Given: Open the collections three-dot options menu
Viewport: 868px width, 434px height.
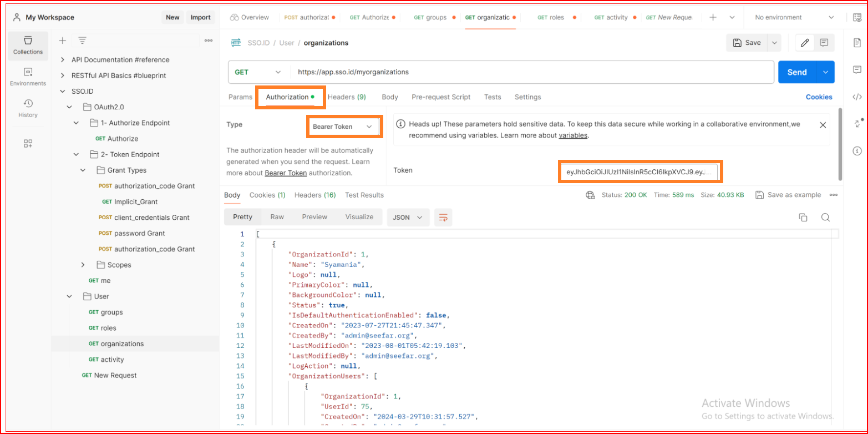Looking at the screenshot, I should pyautogui.click(x=209, y=41).
